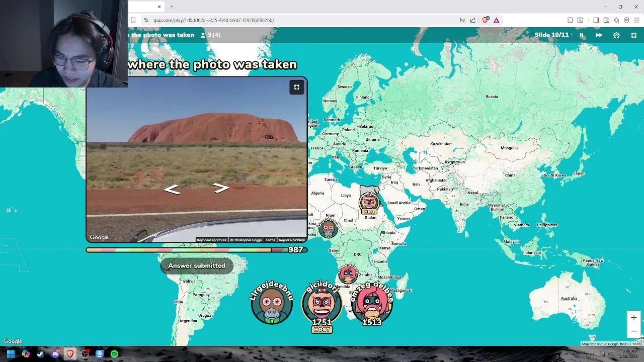Close the current browser tab
This screenshot has height=362, width=644.
(159, 7)
